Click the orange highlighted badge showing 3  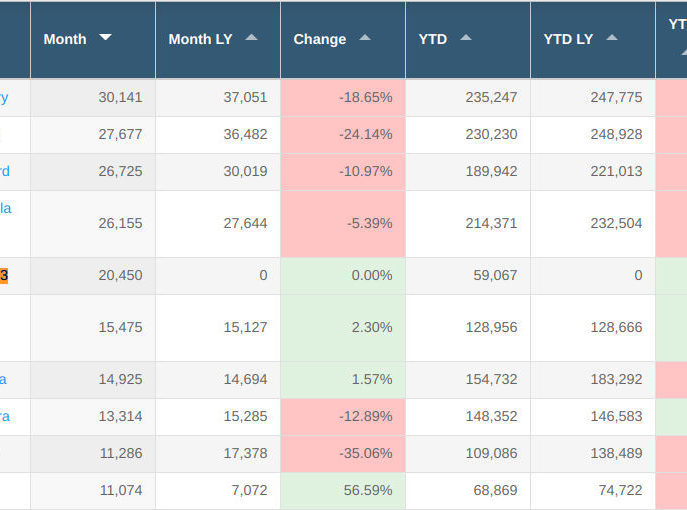(x=4, y=275)
